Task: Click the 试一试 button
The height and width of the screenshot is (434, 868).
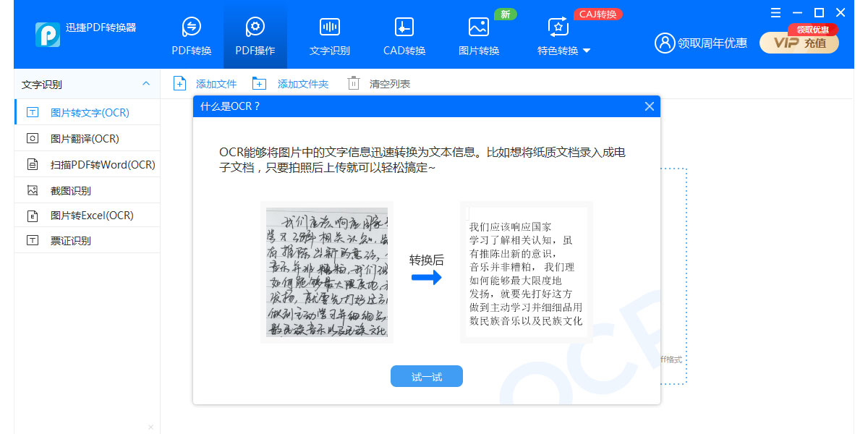Action: coord(427,376)
